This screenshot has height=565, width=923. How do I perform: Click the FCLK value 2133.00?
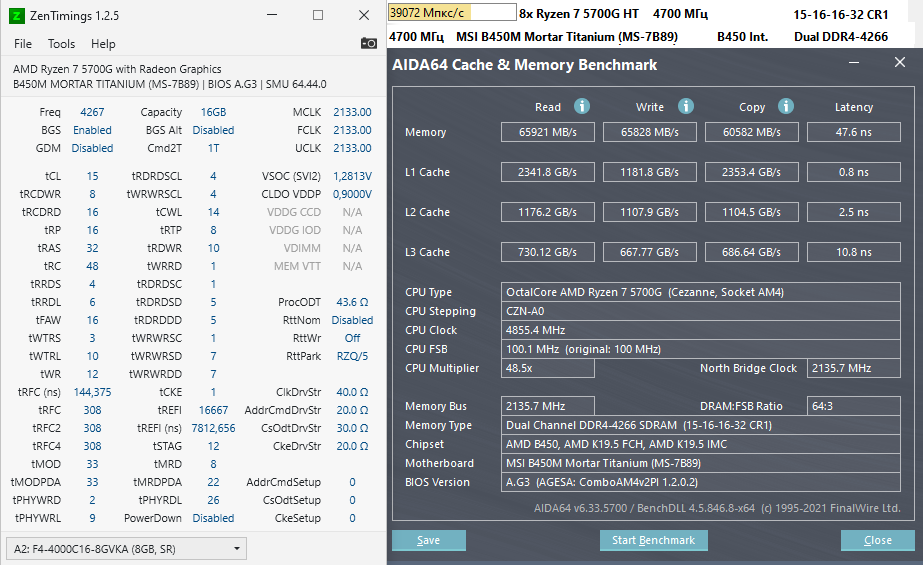click(x=352, y=130)
